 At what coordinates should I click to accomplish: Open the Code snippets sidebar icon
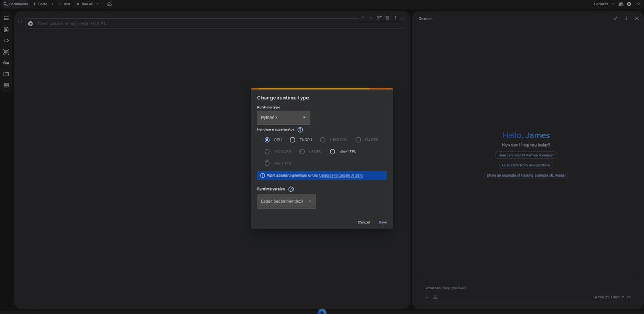[x=6, y=40]
